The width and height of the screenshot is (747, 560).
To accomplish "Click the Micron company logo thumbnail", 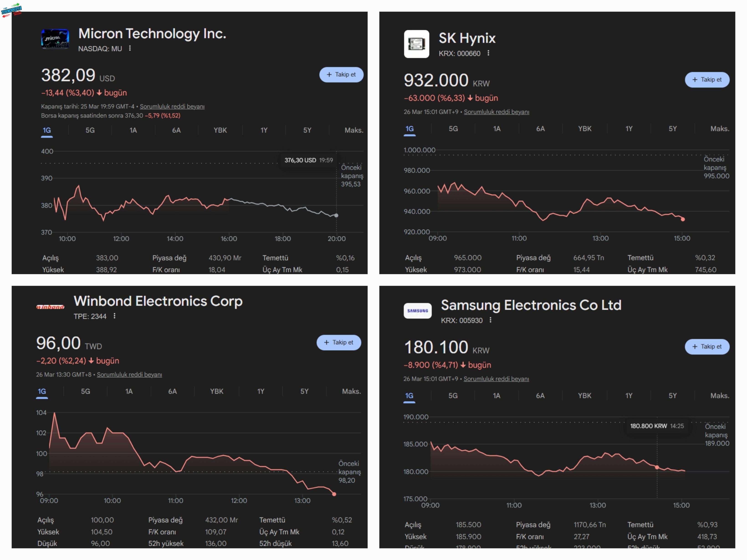I will [55, 39].
